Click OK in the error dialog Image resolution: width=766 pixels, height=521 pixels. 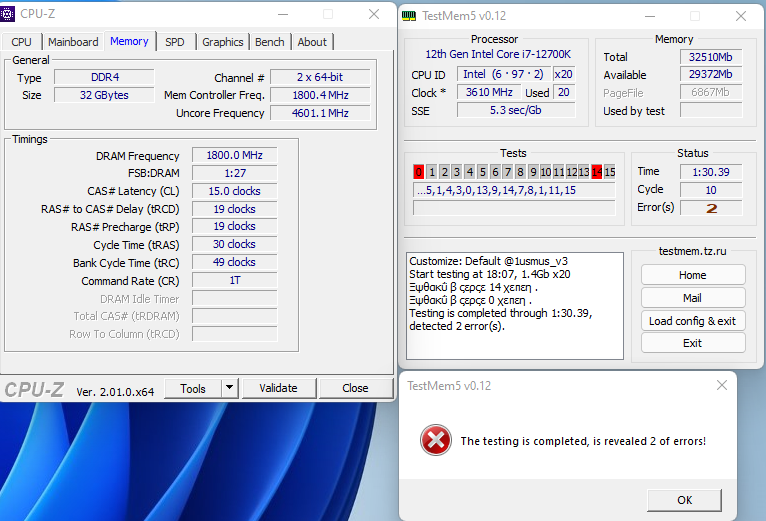coord(684,500)
